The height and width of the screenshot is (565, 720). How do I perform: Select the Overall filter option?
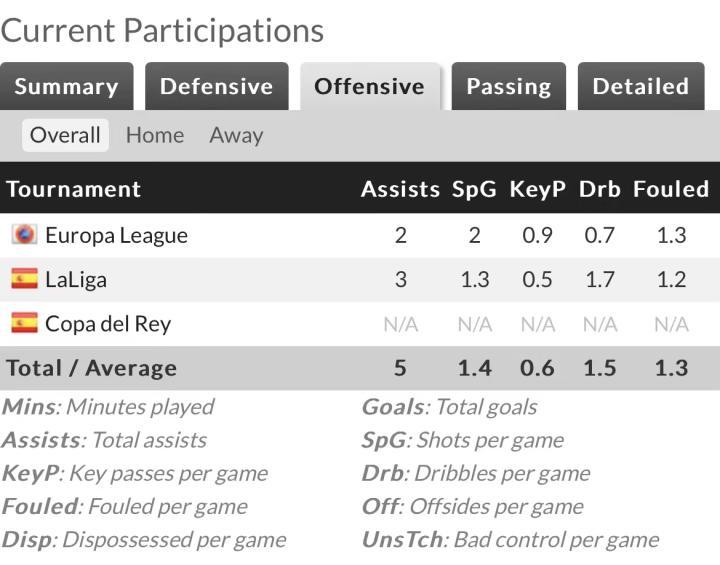tap(65, 135)
